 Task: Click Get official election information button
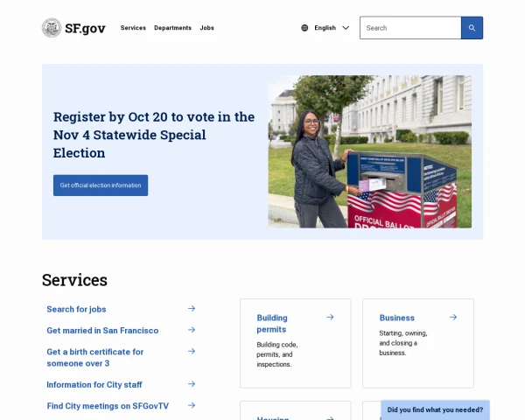click(x=101, y=185)
